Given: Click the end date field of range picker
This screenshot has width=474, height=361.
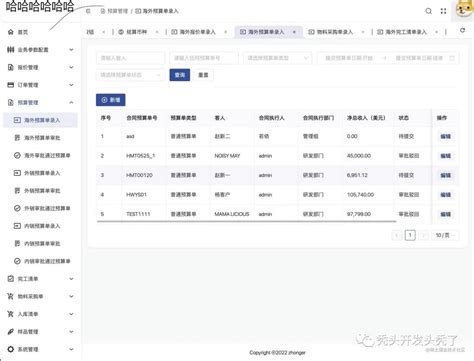Looking at the screenshot, I should pyautogui.click(x=419, y=58).
